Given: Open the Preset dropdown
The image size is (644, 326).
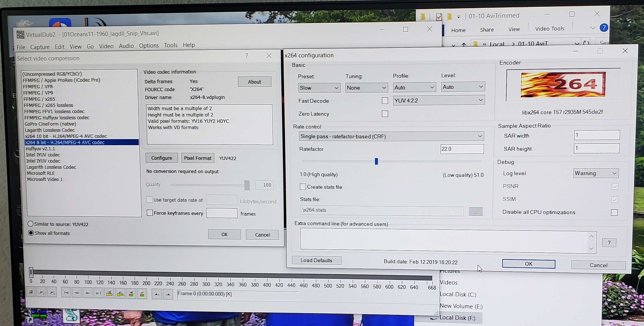Looking at the screenshot, I should pyautogui.click(x=319, y=88).
